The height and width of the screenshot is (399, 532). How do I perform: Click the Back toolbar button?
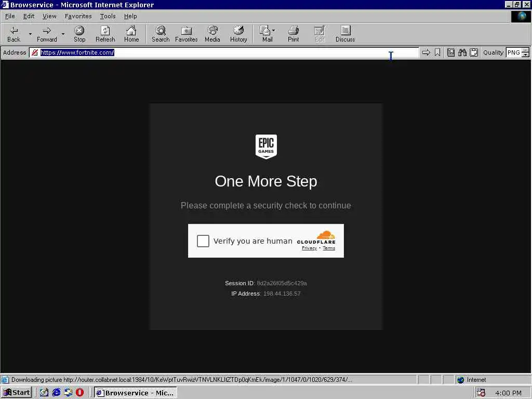(x=14, y=34)
